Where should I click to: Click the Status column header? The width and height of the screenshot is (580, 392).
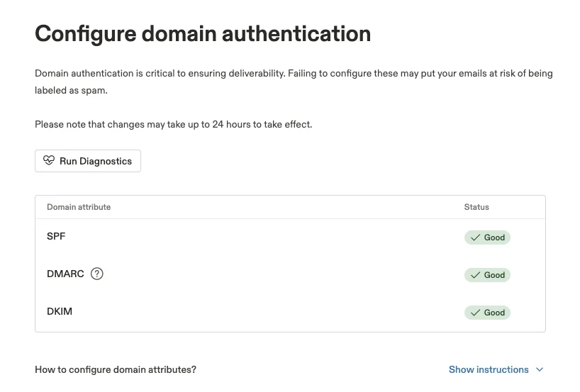click(476, 207)
